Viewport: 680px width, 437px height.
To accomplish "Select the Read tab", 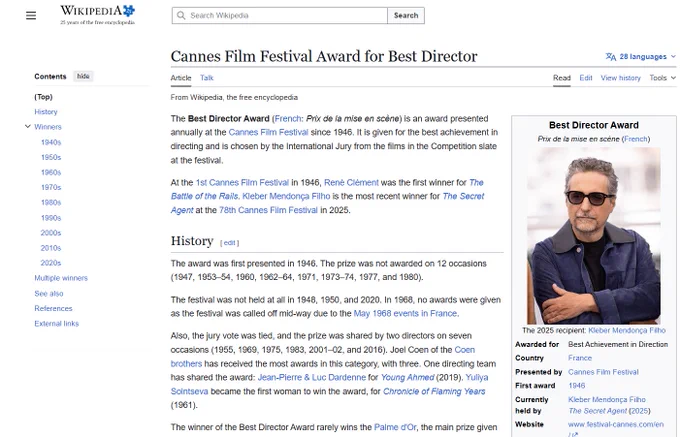I will (562, 78).
